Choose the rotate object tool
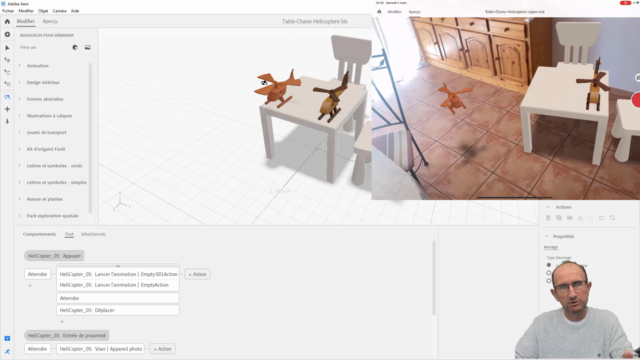 point(7,72)
